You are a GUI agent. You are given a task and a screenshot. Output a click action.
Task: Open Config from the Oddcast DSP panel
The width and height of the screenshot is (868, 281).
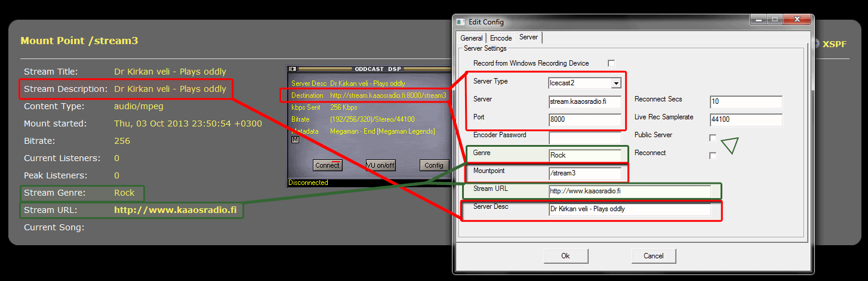434,165
